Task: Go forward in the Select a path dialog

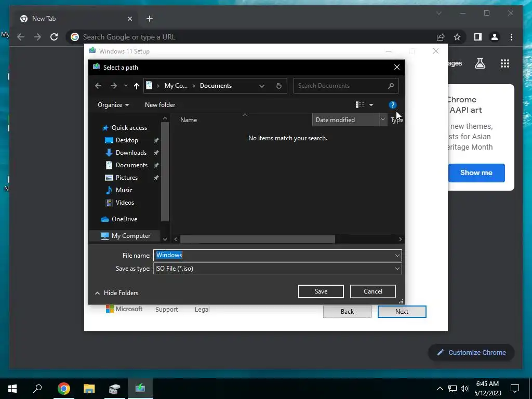Action: click(114, 86)
